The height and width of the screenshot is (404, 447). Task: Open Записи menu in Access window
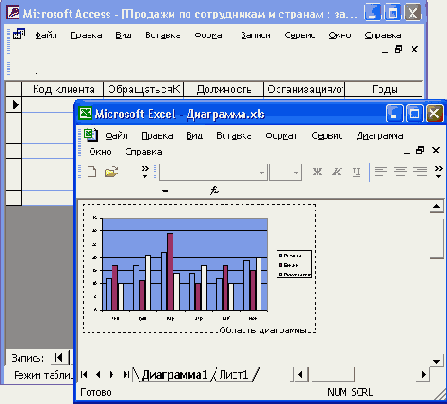(x=256, y=35)
